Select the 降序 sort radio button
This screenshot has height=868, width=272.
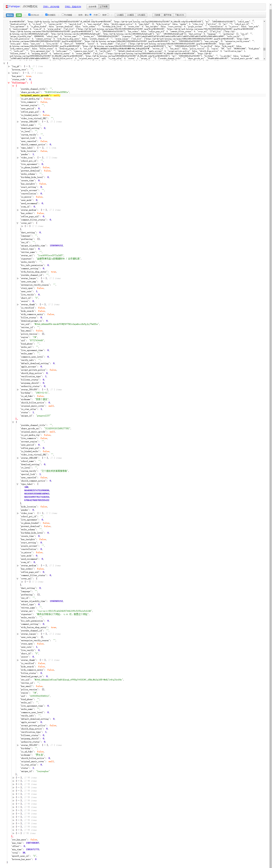(x=108, y=15)
